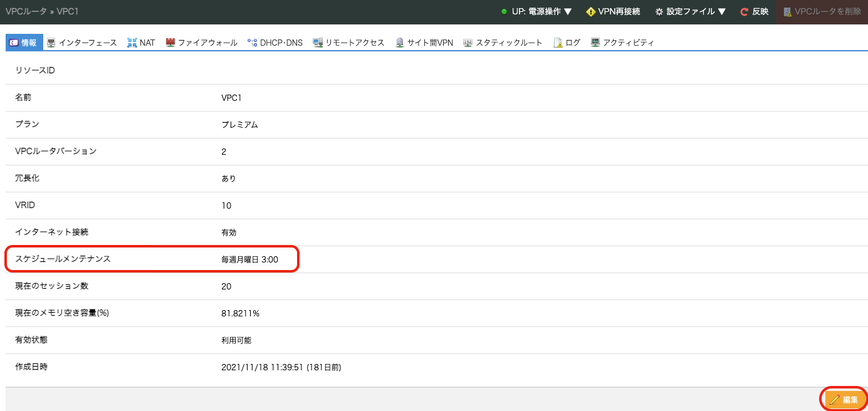Click the スケジュールメンテナンス value 毎週月曜日 3:00
Image resolution: width=868 pixels, height=411 pixels.
(x=249, y=259)
